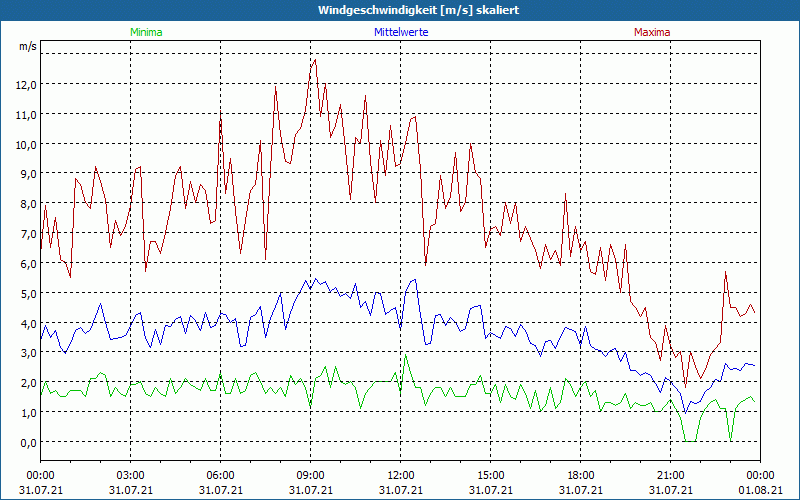Viewport: 800px width, 500px height.
Task: Click the 11,0 y-axis tick label
Action: [26, 115]
